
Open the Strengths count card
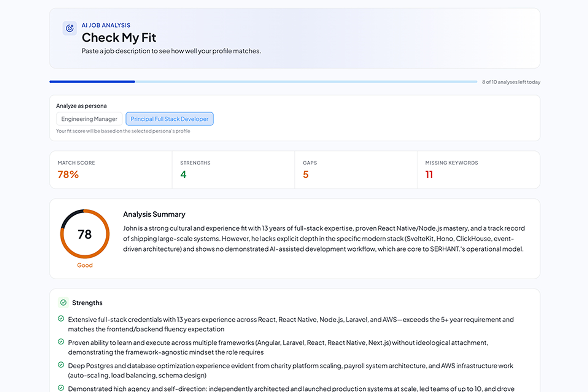pyautogui.click(x=233, y=169)
